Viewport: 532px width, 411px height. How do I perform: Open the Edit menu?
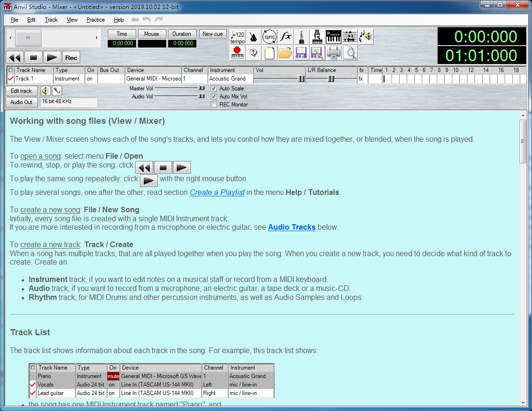point(31,20)
